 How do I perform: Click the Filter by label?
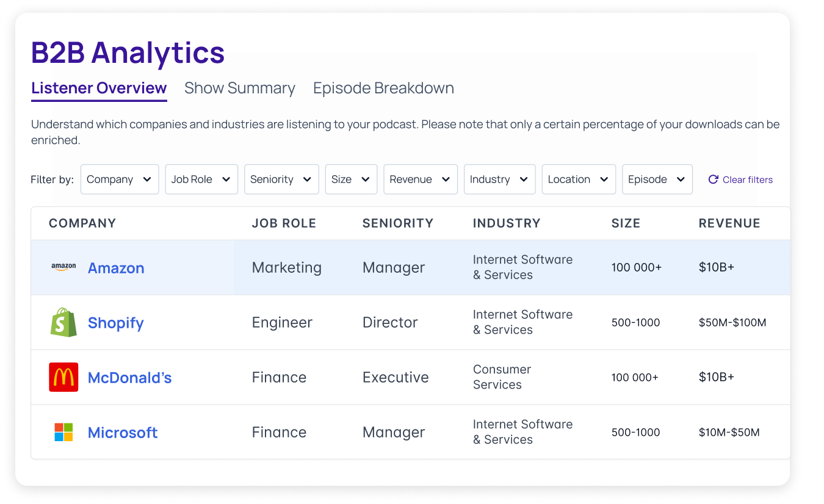click(52, 179)
